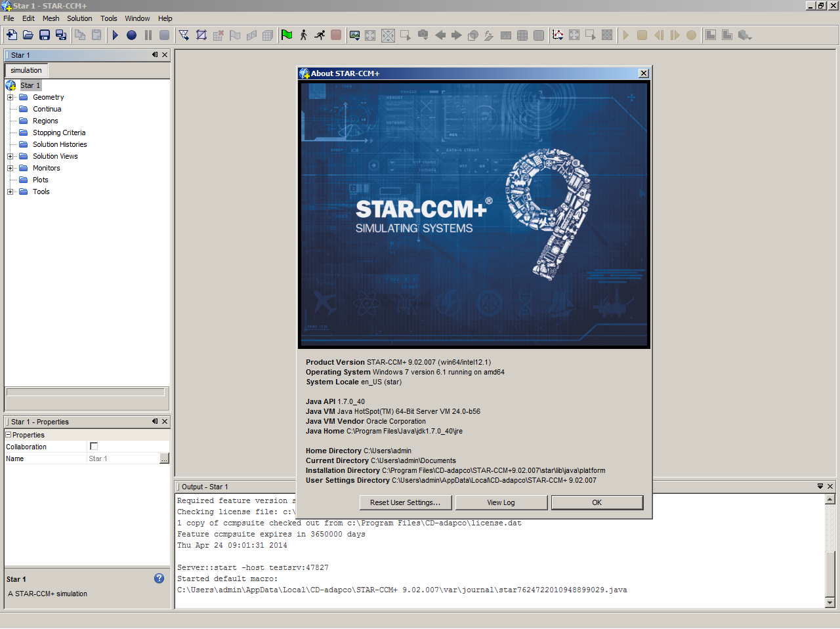Click the Save All toolbar icon

(x=61, y=35)
